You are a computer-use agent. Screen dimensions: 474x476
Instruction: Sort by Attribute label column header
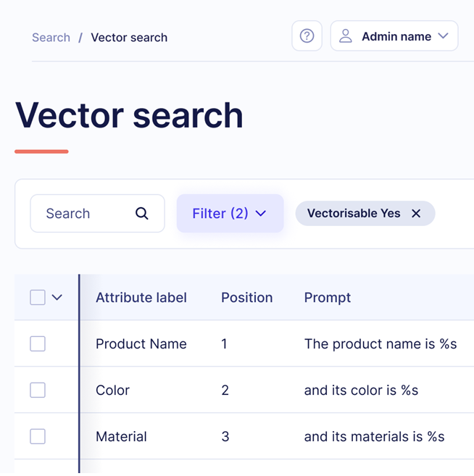(x=141, y=297)
